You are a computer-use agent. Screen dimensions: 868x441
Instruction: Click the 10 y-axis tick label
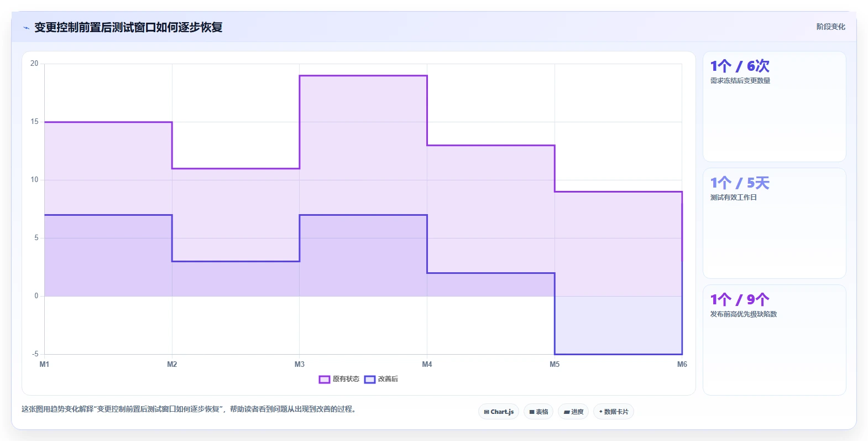coord(34,180)
